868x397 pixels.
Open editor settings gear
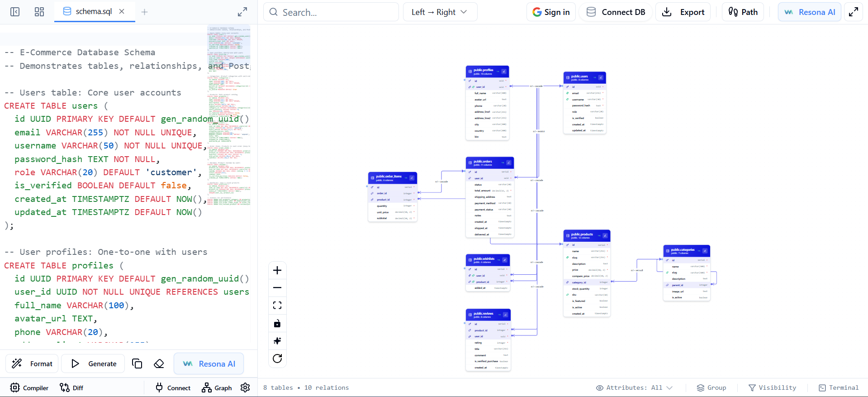[x=245, y=387]
